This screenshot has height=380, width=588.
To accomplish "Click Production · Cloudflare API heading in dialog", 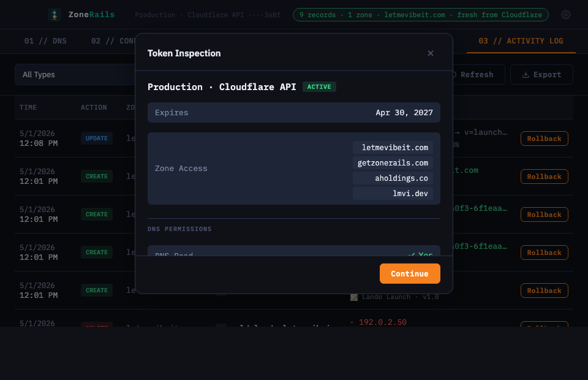I will click(222, 87).
